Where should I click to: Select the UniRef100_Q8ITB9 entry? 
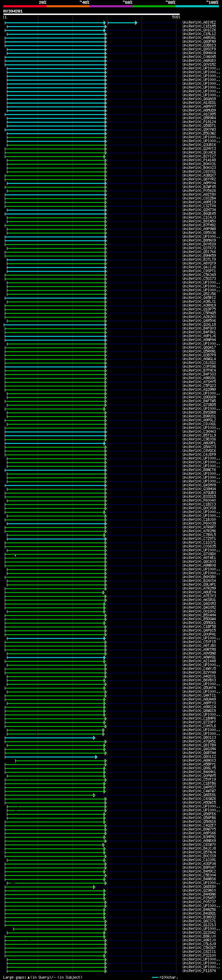tap(199, 745)
